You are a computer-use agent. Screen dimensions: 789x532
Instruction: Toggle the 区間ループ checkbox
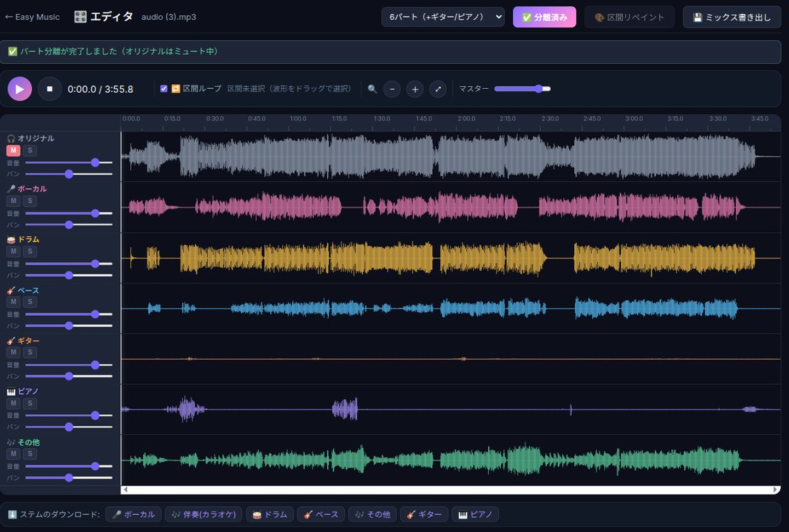(164, 89)
